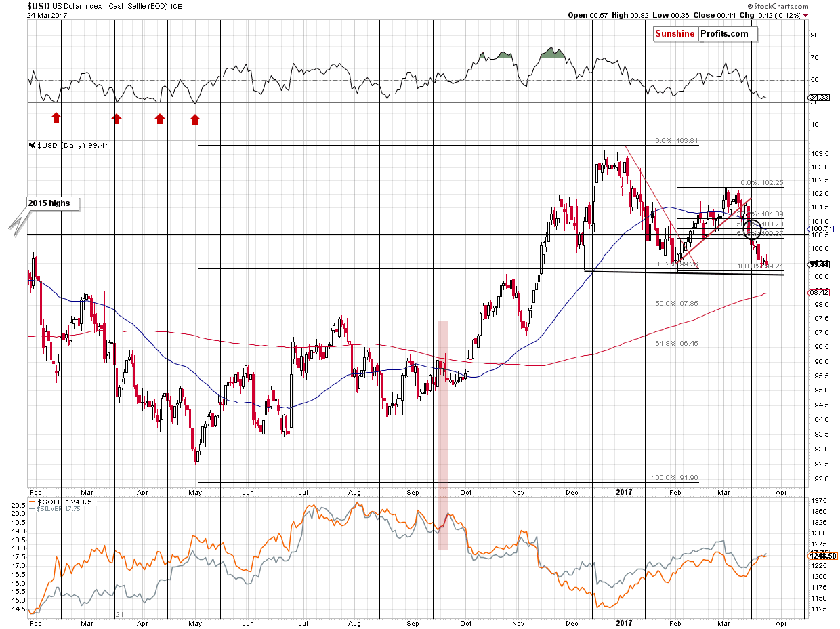Click the Fibonacci label '100.0%: 99.21'
Viewport: 840px width, 629px height.
760,266
